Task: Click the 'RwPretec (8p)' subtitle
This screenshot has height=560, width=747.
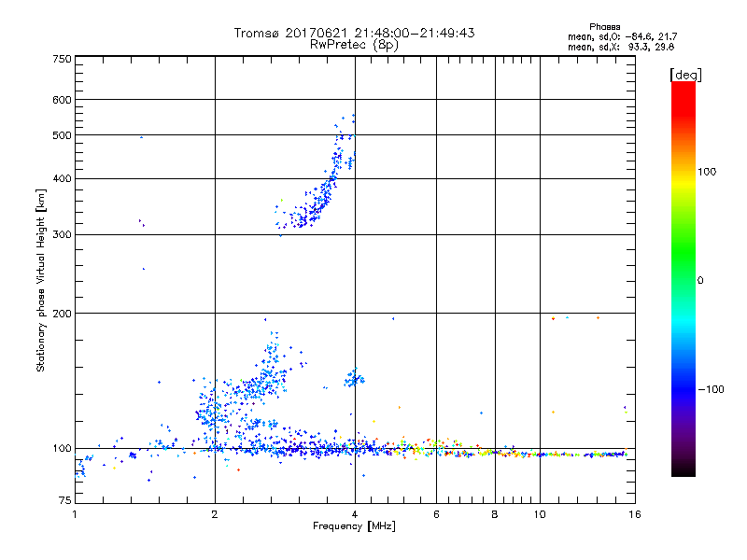Action: 354,45
